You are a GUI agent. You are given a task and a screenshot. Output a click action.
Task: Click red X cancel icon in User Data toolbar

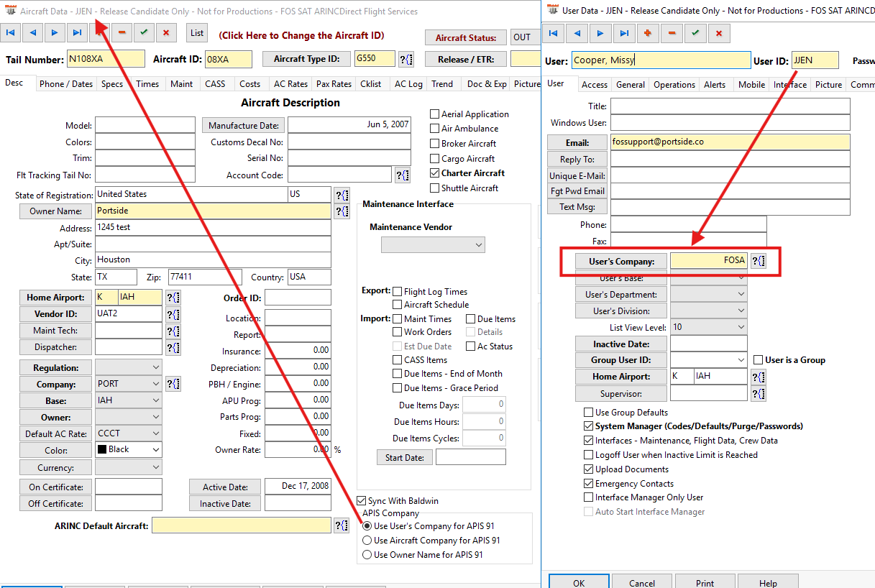[718, 33]
